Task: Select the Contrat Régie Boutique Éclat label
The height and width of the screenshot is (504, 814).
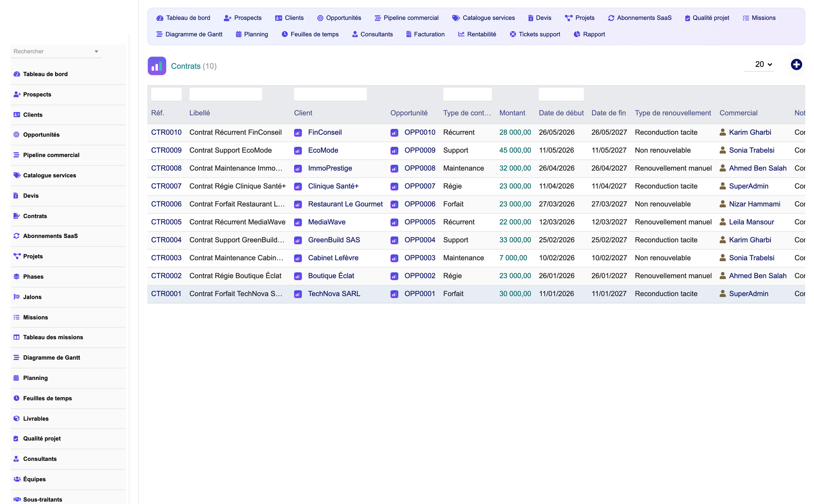Action: 235,276
